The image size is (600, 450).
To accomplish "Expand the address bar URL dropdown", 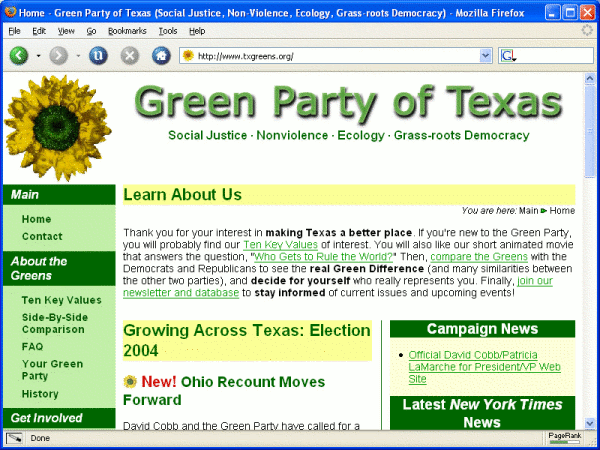I will [485, 55].
